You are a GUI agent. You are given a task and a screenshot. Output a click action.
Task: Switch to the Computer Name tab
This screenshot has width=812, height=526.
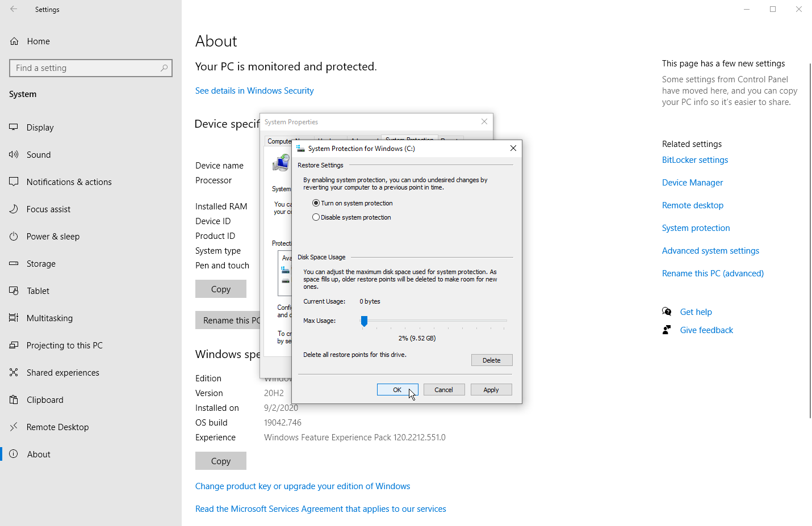[x=279, y=141]
